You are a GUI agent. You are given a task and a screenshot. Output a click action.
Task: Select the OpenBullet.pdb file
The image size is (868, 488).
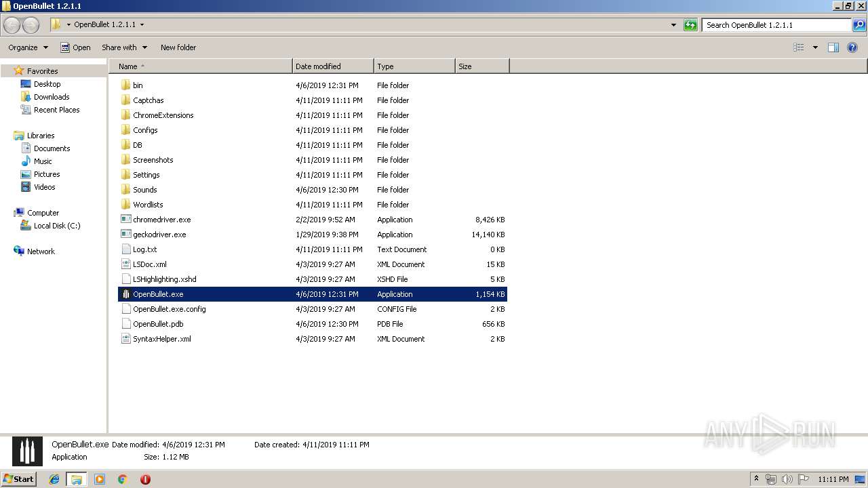158,324
